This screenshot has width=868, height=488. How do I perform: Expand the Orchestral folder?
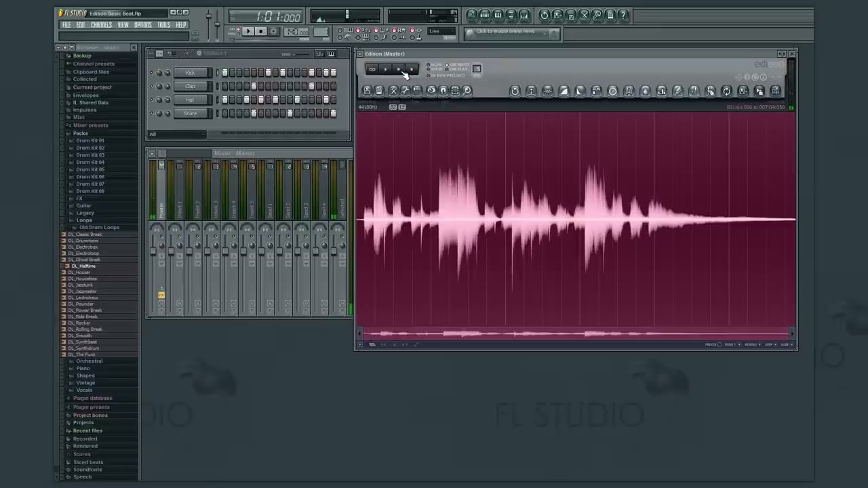90,361
